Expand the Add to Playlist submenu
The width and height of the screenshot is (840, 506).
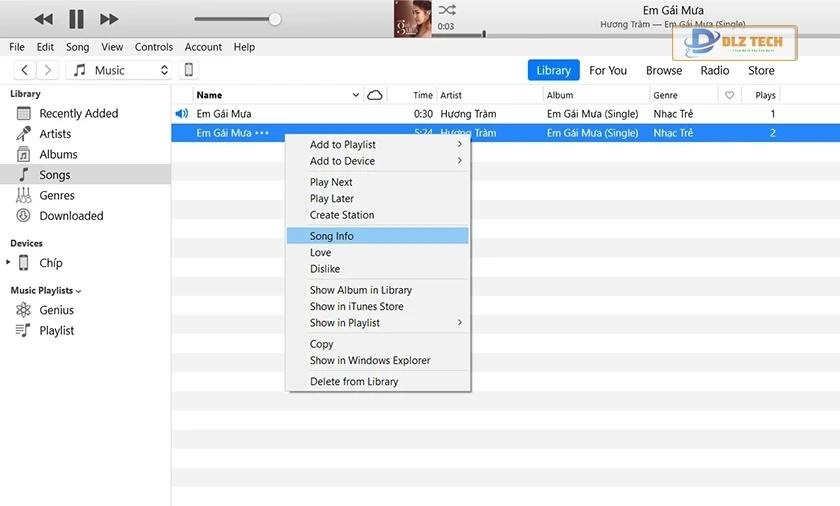coord(385,145)
